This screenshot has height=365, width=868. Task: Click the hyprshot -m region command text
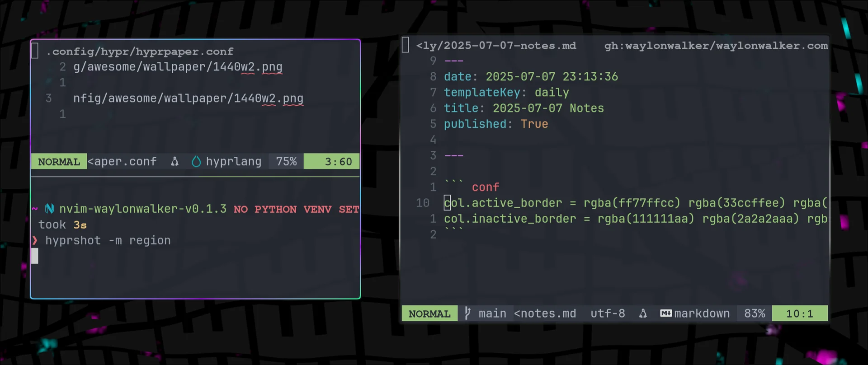pos(108,241)
